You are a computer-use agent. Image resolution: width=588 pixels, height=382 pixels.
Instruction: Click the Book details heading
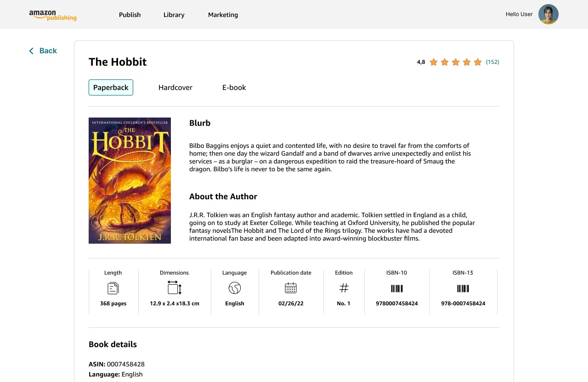[113, 344]
